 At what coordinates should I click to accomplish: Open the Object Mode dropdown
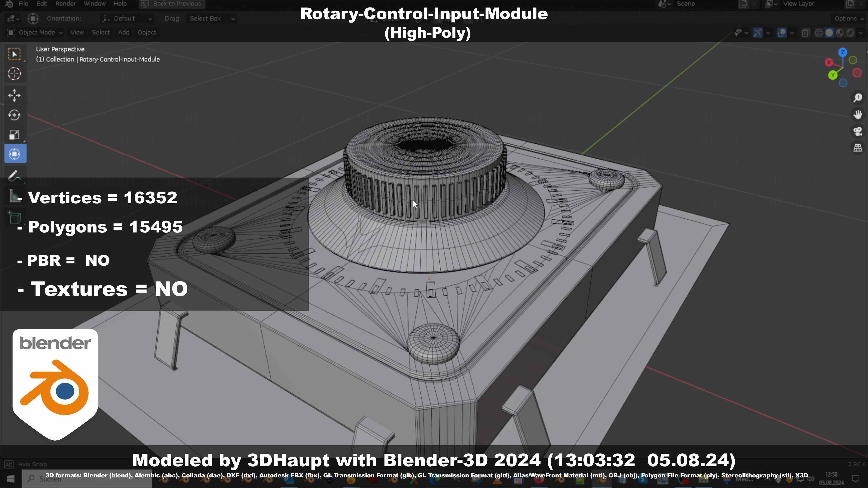pyautogui.click(x=35, y=33)
